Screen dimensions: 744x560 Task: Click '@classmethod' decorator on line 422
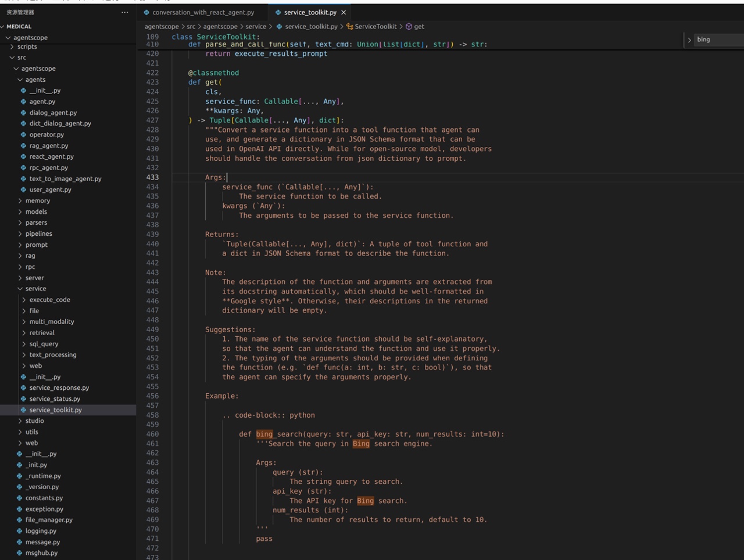[213, 73]
